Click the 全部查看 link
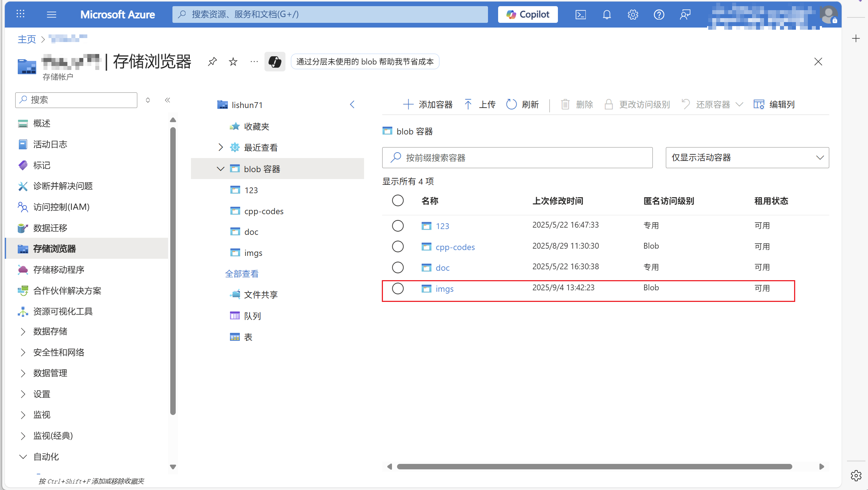Screen dimensions: 868x490 point(242,274)
